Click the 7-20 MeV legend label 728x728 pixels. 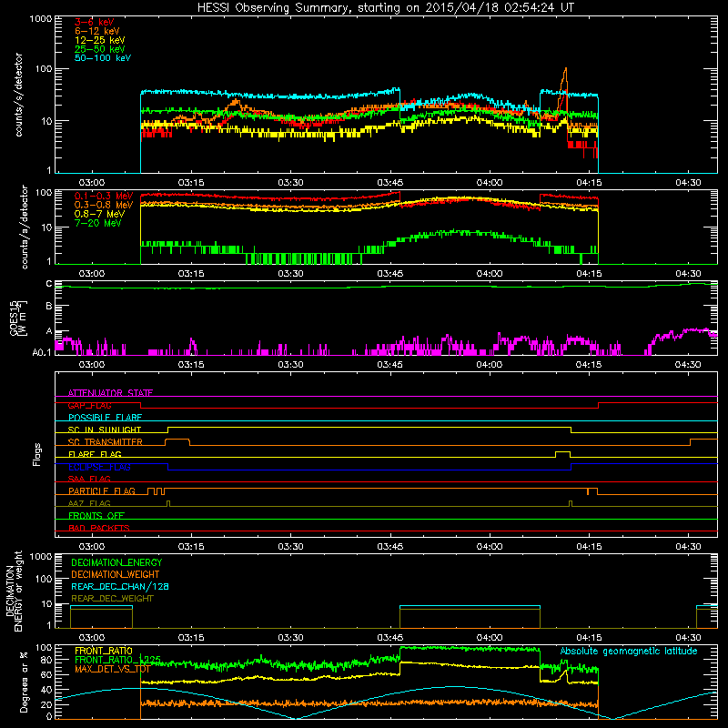pos(98,223)
